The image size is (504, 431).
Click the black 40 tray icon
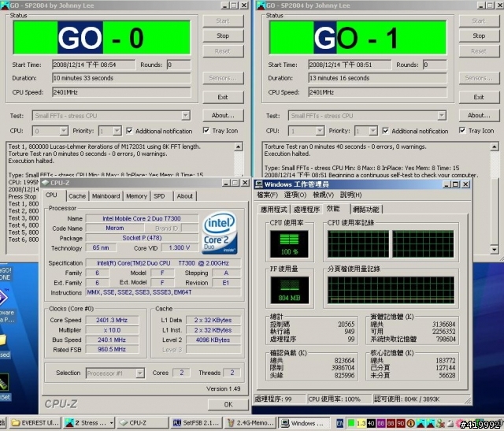(371, 423)
